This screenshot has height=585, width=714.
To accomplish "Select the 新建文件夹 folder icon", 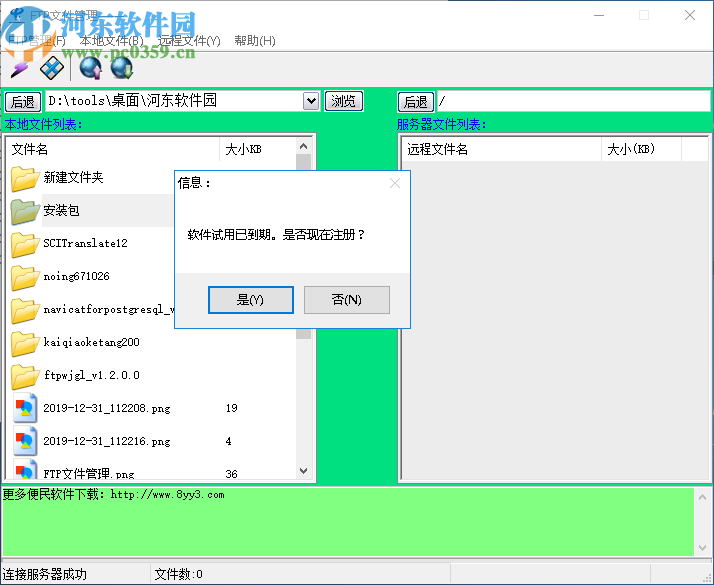I will coord(25,178).
